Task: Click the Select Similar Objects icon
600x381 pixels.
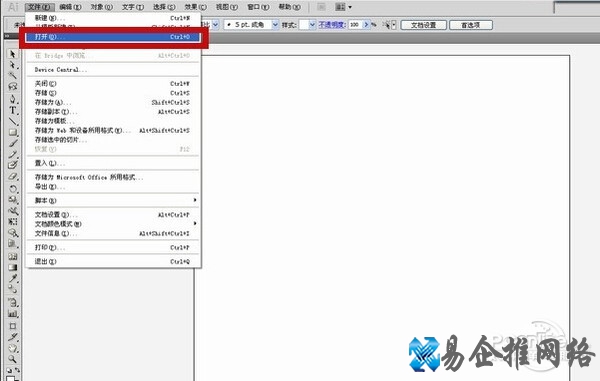Action: [387, 25]
